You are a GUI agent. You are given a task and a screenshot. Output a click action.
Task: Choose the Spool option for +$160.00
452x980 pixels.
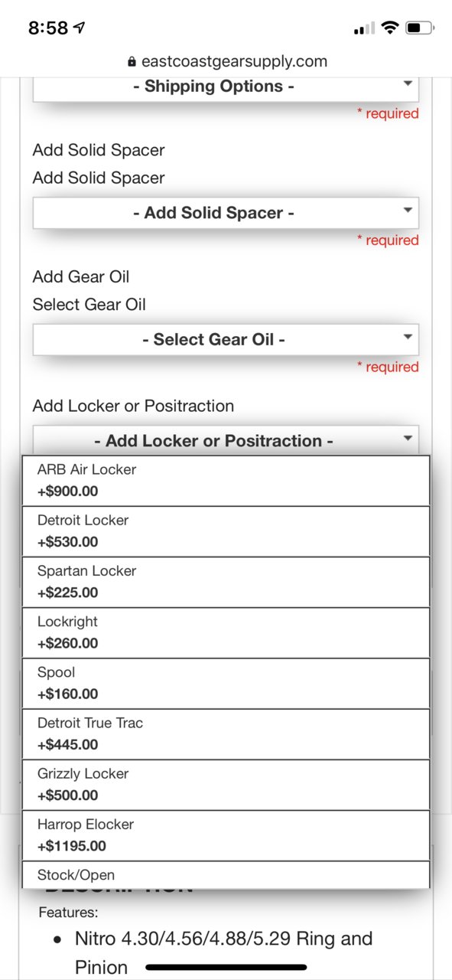click(226, 683)
